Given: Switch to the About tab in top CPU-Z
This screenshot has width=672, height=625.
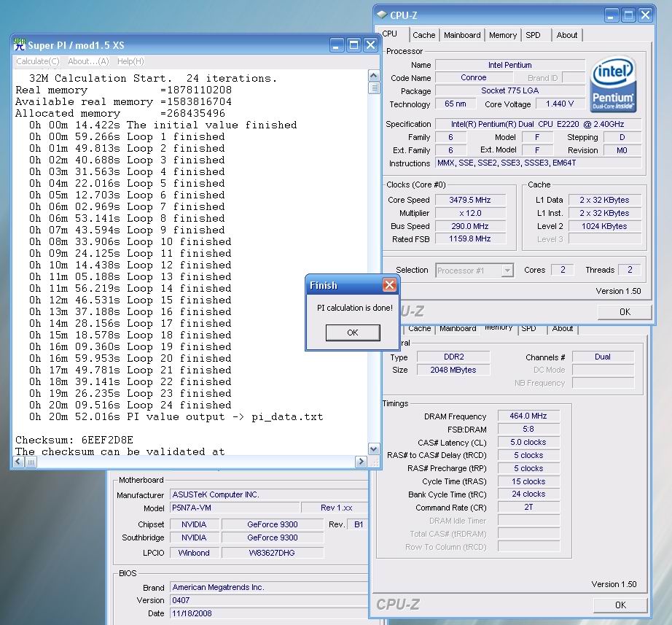Looking at the screenshot, I should (x=566, y=35).
